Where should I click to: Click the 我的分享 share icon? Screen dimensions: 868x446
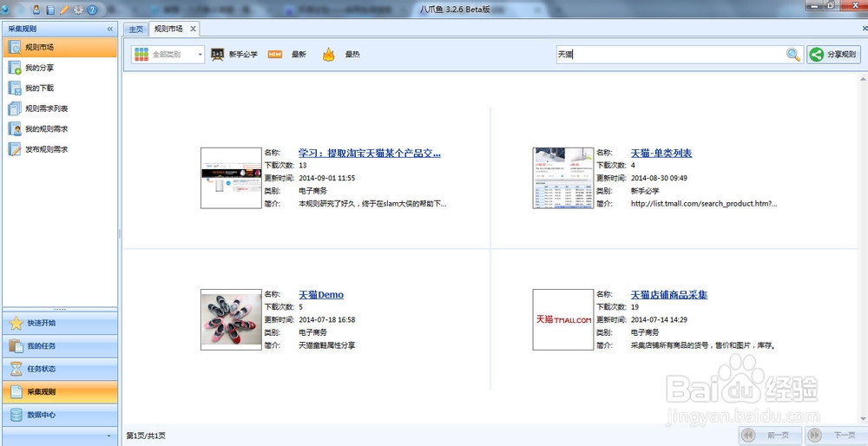pos(15,68)
